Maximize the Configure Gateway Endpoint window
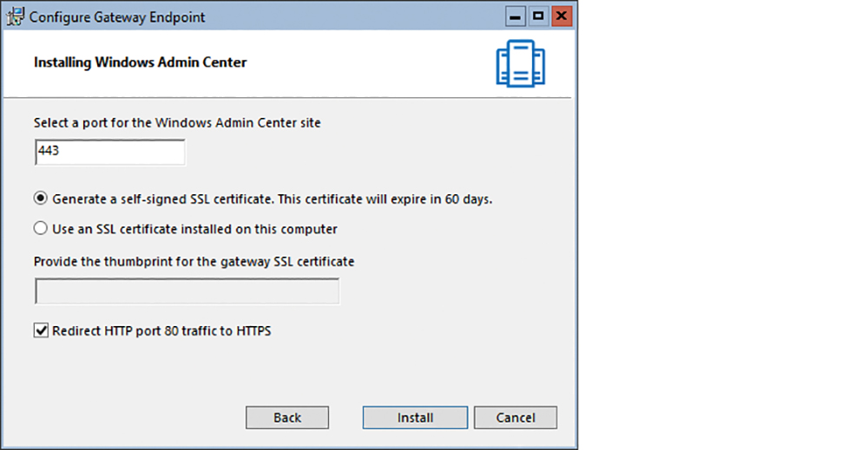Image resolution: width=868 pixels, height=450 pixels. [538, 16]
